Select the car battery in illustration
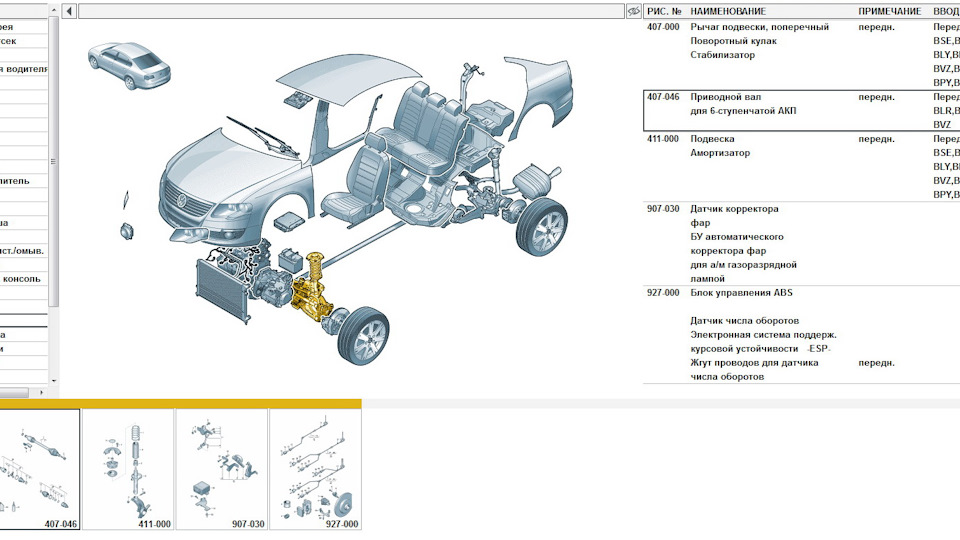This screenshot has width=960, height=540. click(x=290, y=258)
